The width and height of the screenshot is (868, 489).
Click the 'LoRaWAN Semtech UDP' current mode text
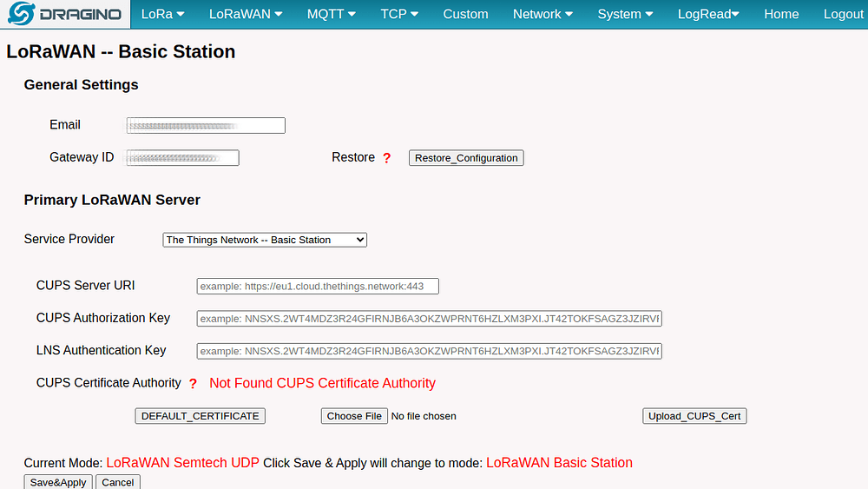182,462
